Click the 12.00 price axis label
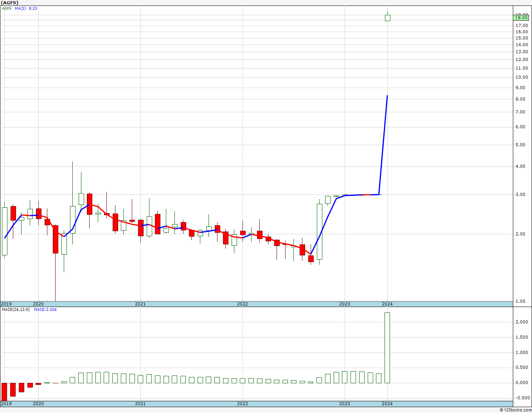Viewport: 532px width, 413px height. pyautogui.click(x=522, y=59)
